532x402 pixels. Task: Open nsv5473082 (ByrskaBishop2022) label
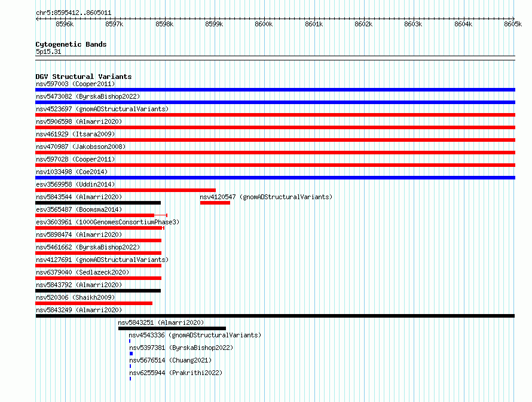pyautogui.click(x=88, y=96)
